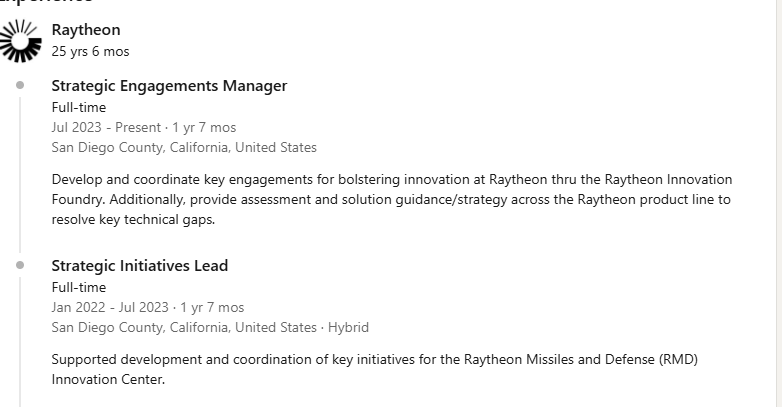Image resolution: width=782 pixels, height=407 pixels.
Task: Click the Strategic Engagements Manager job title
Action: [x=169, y=86]
